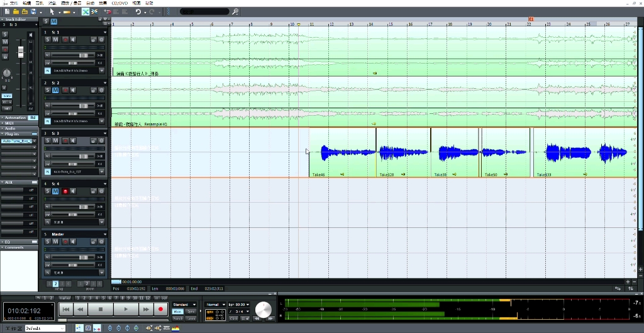
Task: Click the undo arrow icon
Action: tap(138, 12)
